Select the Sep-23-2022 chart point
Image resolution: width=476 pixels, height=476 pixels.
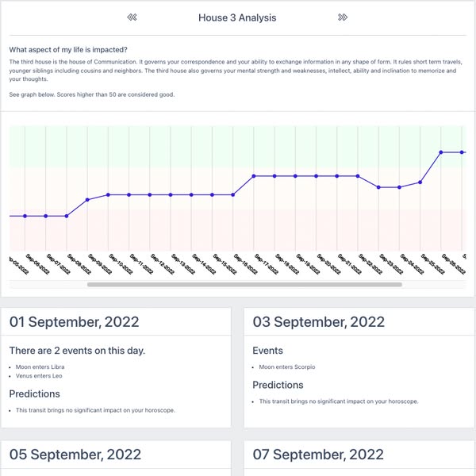(x=378, y=187)
